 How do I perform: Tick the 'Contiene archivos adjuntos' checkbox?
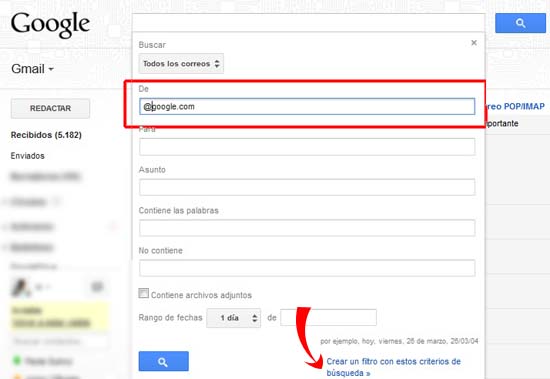[x=143, y=293]
